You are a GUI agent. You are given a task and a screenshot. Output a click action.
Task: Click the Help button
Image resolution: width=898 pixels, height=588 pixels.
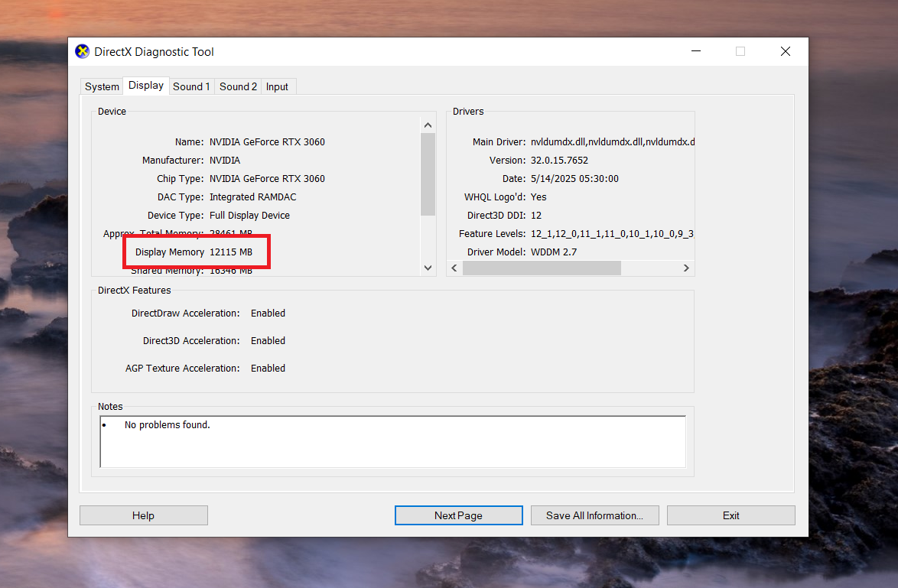[x=143, y=515]
